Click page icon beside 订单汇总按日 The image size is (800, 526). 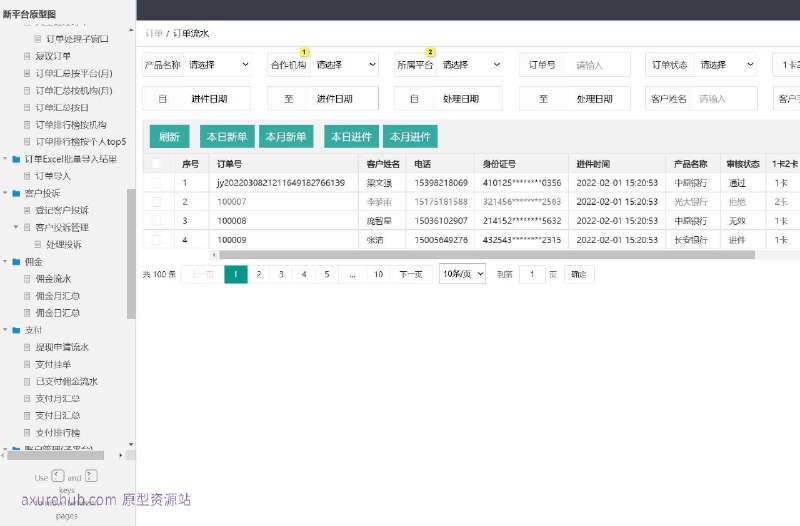pos(27,108)
